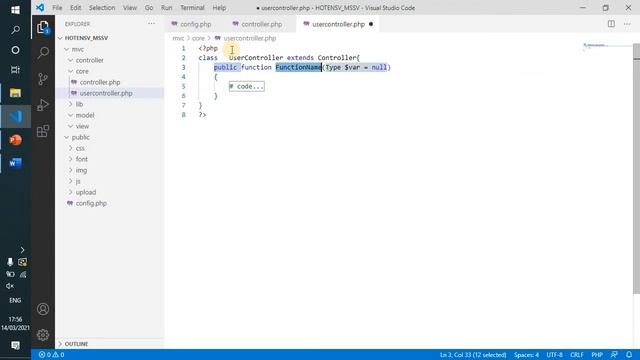Select usercontroller.php in the file tree
640x360 pixels.
pyautogui.click(x=106, y=93)
